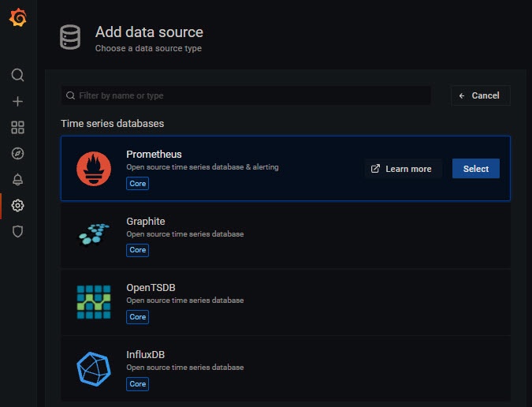Open the Create plus icon menu

coord(17,101)
